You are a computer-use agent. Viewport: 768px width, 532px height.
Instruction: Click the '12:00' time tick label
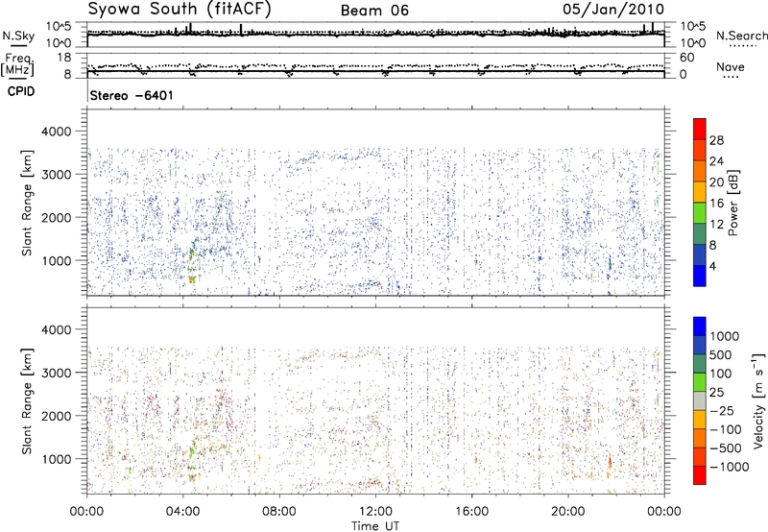coord(375,512)
